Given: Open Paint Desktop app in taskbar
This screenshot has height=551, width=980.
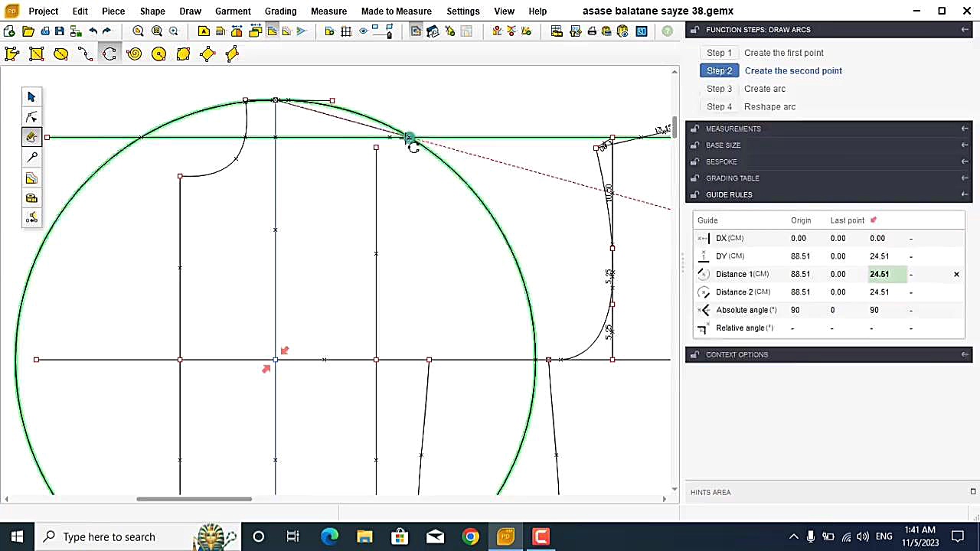Looking at the screenshot, I should (x=505, y=536).
